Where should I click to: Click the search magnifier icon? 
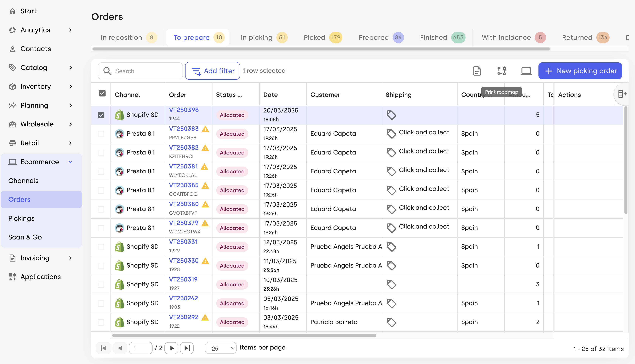coord(107,71)
